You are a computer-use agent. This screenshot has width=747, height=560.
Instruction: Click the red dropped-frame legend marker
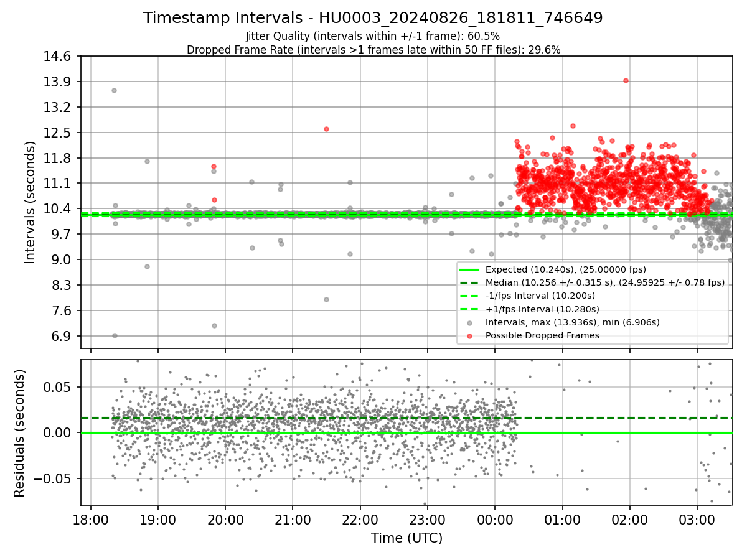click(469, 336)
